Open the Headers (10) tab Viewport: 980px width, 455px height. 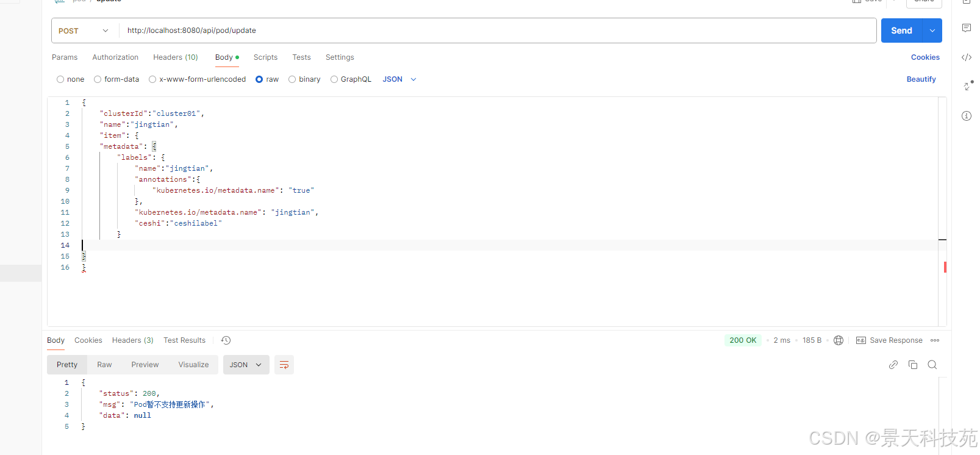click(x=176, y=57)
